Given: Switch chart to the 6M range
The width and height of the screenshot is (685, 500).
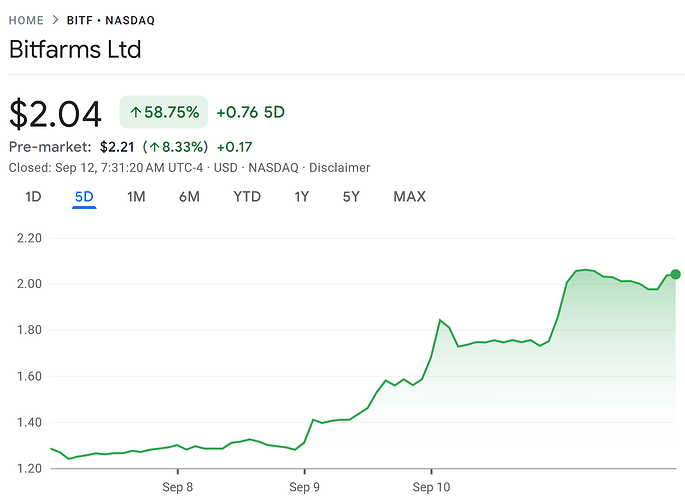Looking at the screenshot, I should coord(189,197).
